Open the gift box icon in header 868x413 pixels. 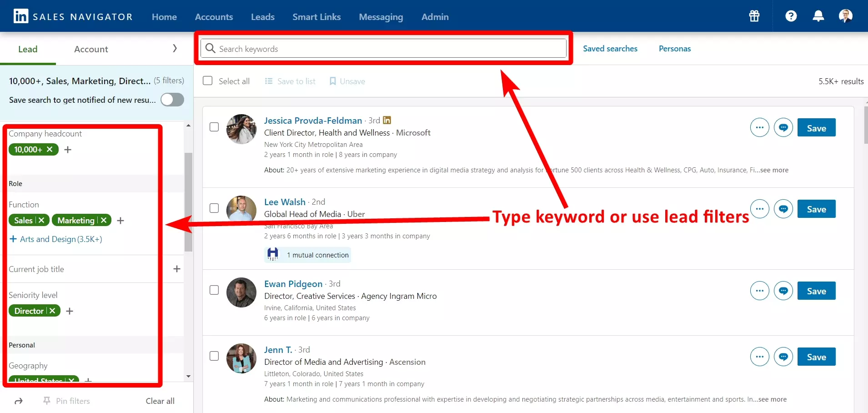pos(754,16)
